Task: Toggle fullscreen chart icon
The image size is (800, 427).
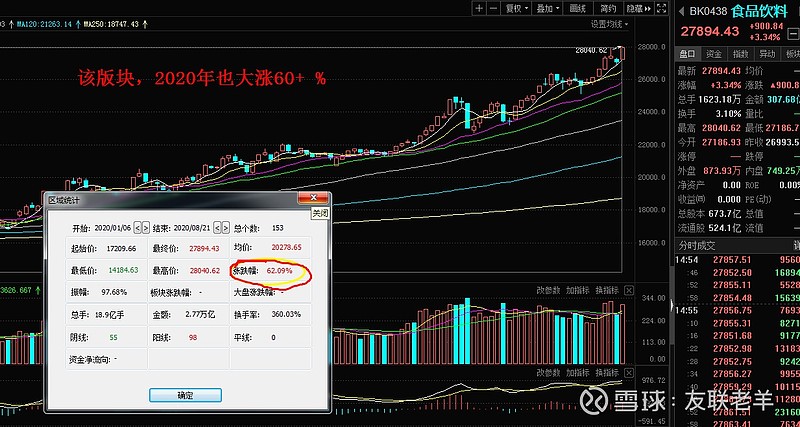Action: [x=661, y=9]
